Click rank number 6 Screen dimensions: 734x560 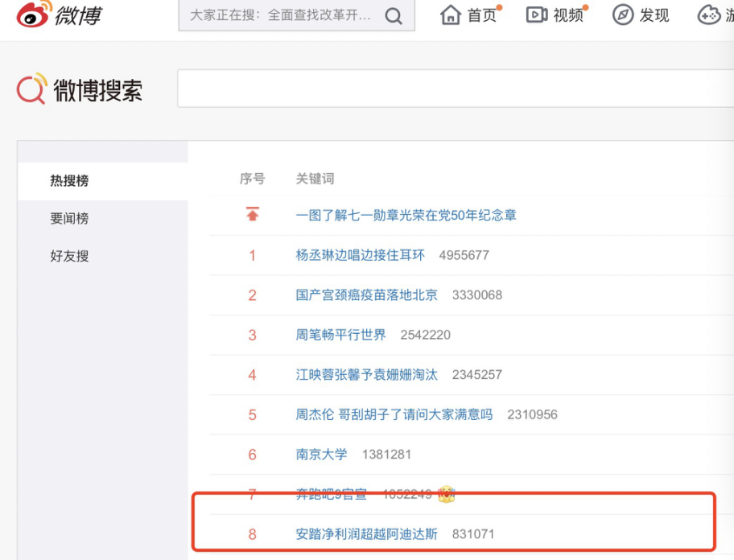[x=253, y=454]
